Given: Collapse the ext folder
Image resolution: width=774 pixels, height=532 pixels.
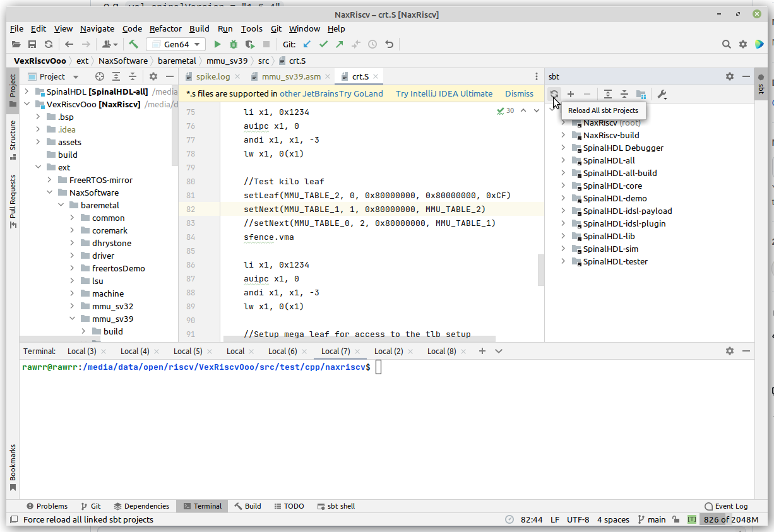Looking at the screenshot, I should coord(39,167).
